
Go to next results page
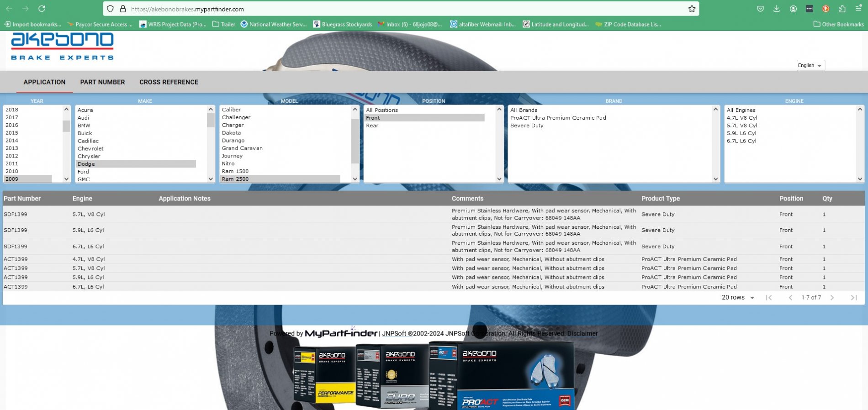click(x=832, y=298)
